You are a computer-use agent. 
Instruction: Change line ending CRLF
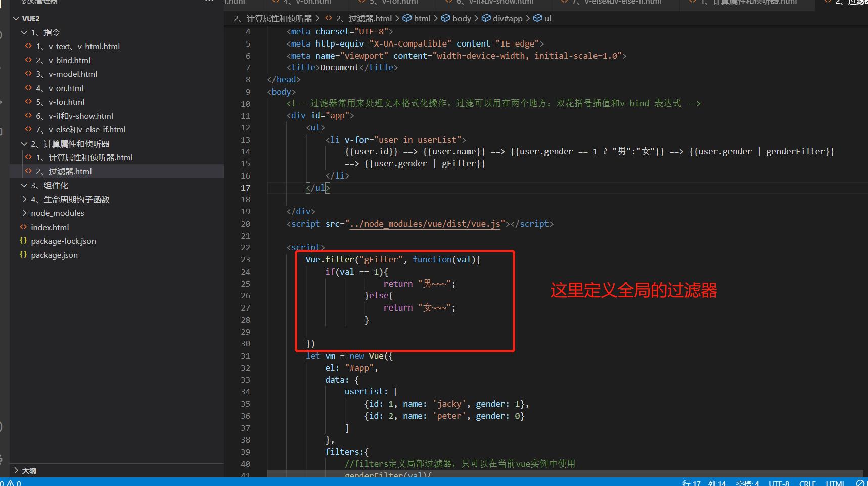tap(808, 483)
